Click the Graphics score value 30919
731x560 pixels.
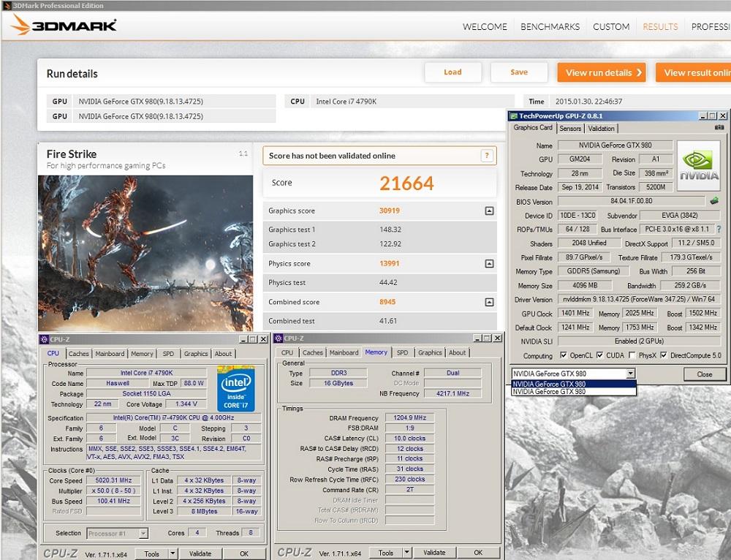[x=390, y=211]
